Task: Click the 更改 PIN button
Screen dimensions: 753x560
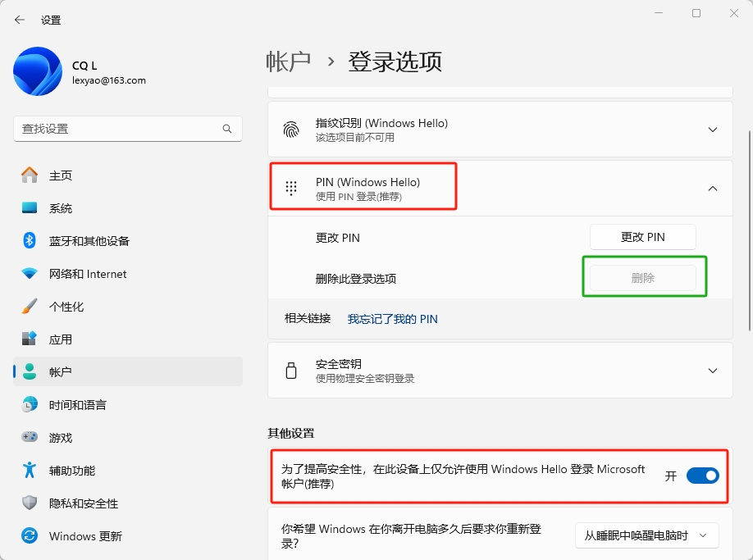Action: (643, 237)
